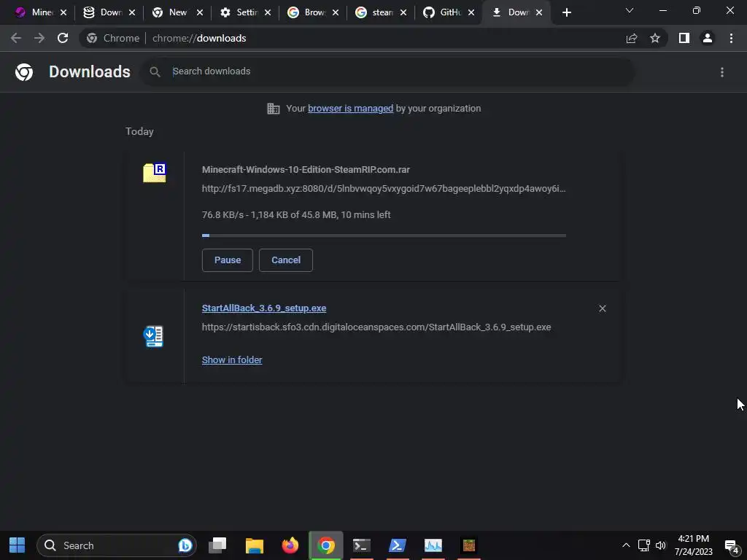The height and width of the screenshot is (560, 747).
Task: Click the Minecraft download progress bar
Action: coord(384,236)
